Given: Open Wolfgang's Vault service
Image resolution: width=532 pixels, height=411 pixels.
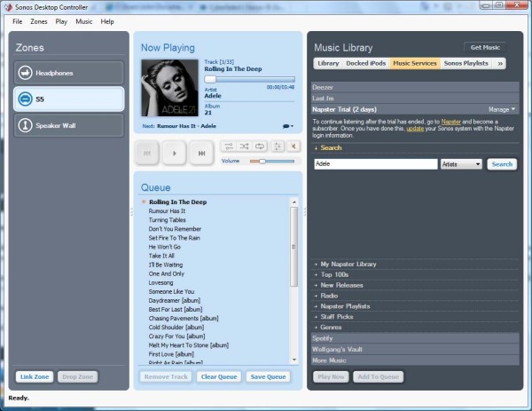Looking at the screenshot, I should click(x=415, y=349).
